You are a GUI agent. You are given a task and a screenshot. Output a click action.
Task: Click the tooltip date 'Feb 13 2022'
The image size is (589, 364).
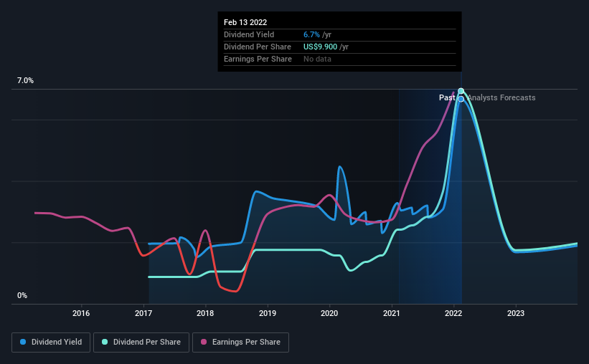(245, 22)
